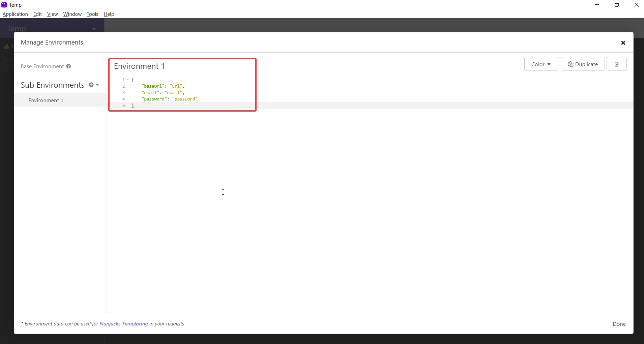Click the Environment 1 title heading
This screenshot has width=644, height=344.
click(x=139, y=66)
